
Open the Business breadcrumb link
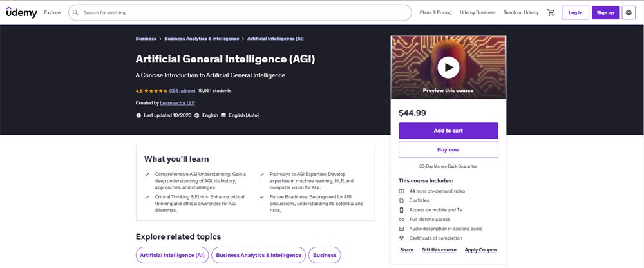point(146,39)
